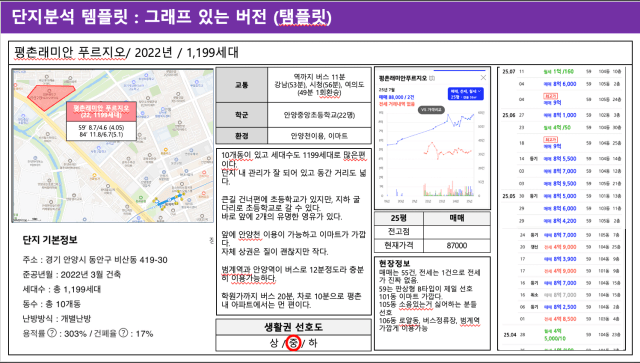Click the help icon next to 용적률
The height and width of the screenshot is (363, 640).
point(52,333)
